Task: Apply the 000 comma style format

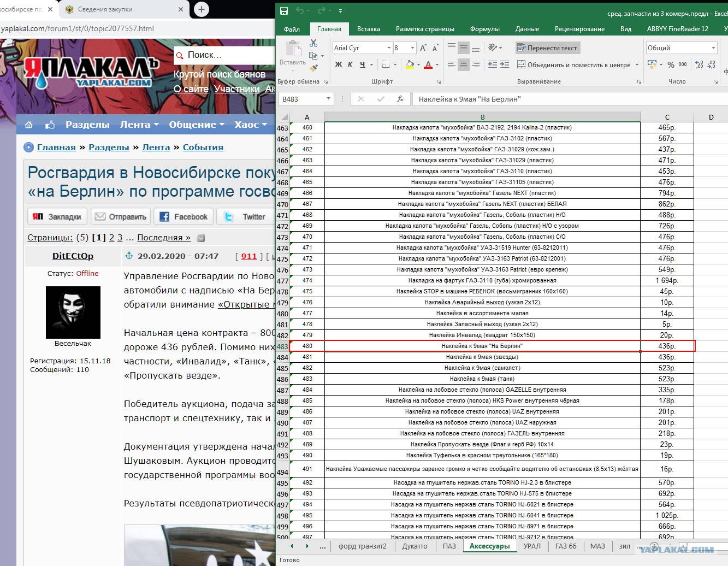Action: click(683, 64)
